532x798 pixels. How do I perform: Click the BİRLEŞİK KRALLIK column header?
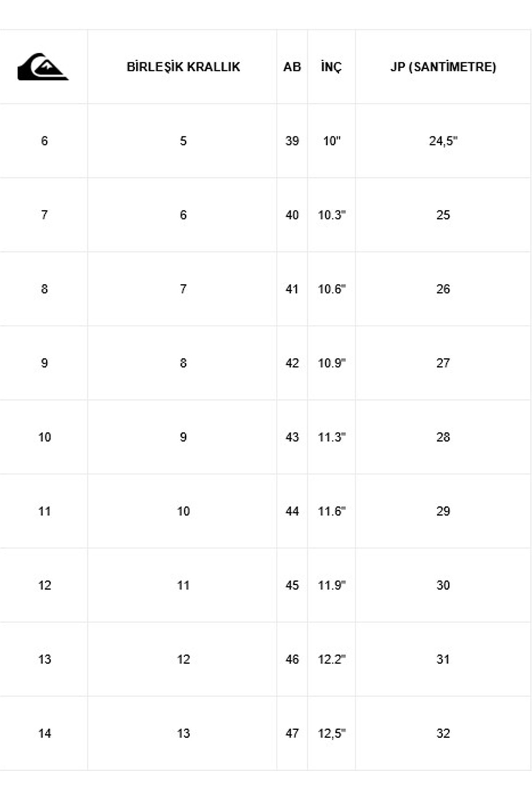click(183, 67)
